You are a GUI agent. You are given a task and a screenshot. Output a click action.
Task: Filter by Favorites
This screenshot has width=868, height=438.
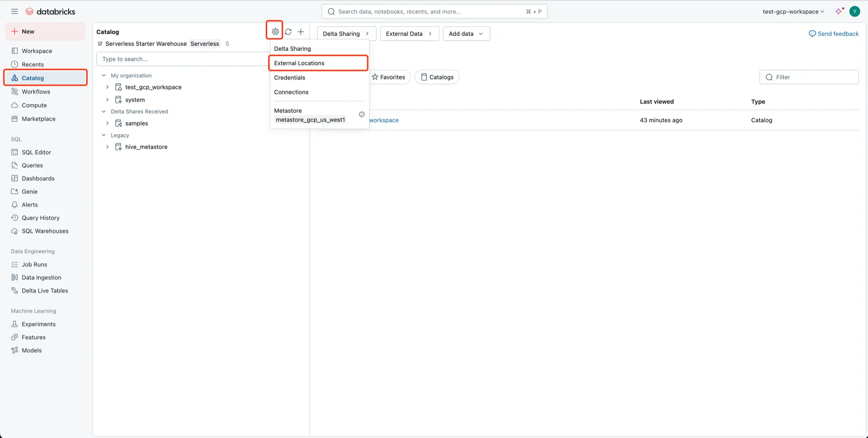click(x=389, y=77)
